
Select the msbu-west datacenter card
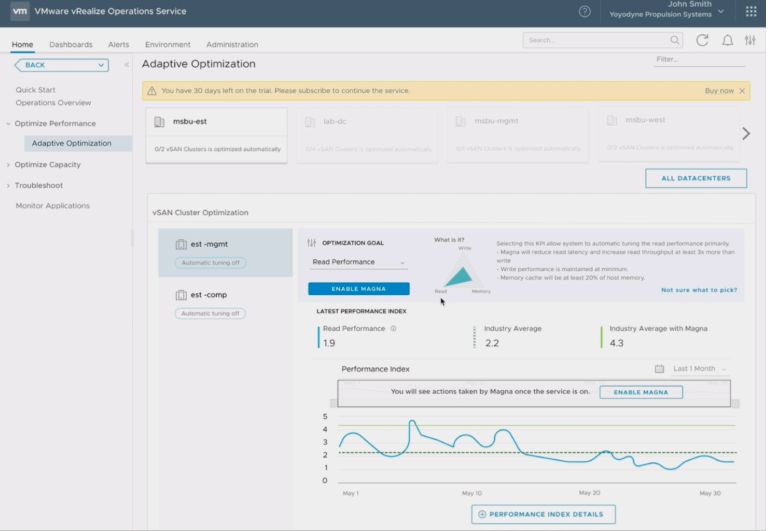[669, 134]
